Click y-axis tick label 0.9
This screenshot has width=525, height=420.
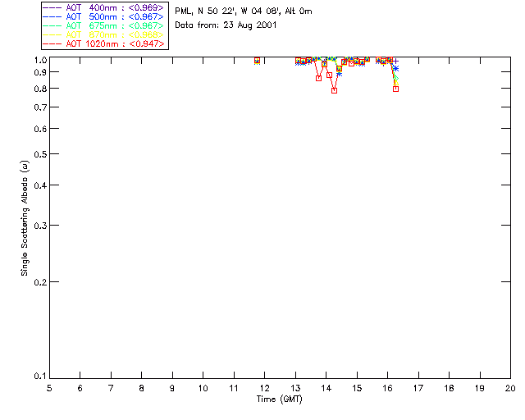pos(40,72)
